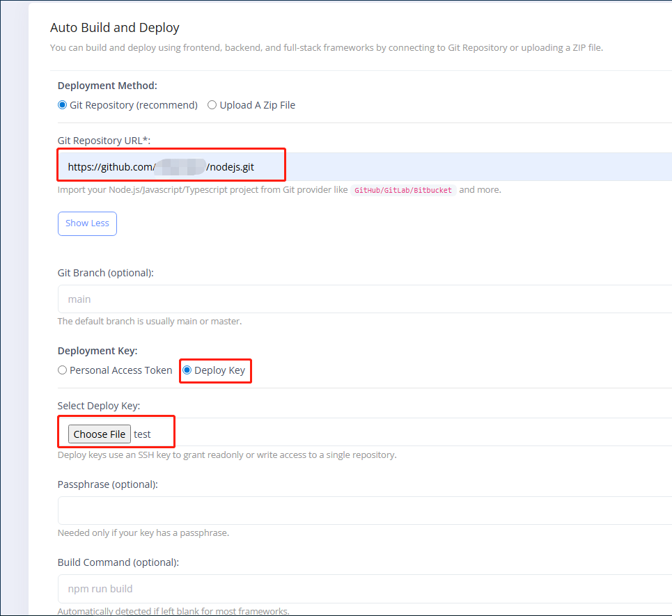Click the Build Command (optional) label

[118, 562]
